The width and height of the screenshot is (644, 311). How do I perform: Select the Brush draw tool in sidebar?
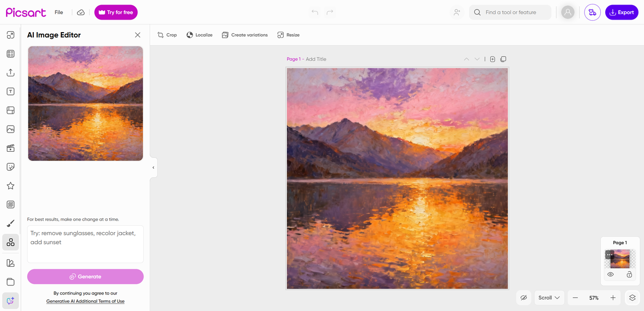(x=11, y=224)
